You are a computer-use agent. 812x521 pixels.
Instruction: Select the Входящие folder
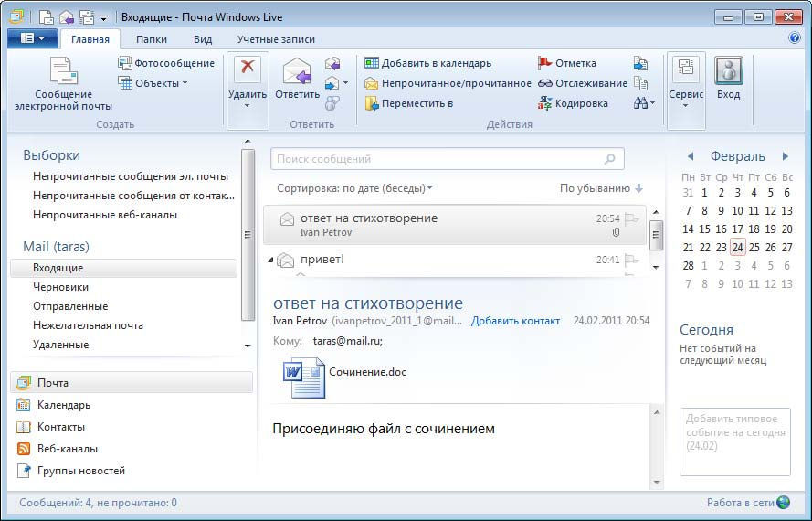coord(124,268)
